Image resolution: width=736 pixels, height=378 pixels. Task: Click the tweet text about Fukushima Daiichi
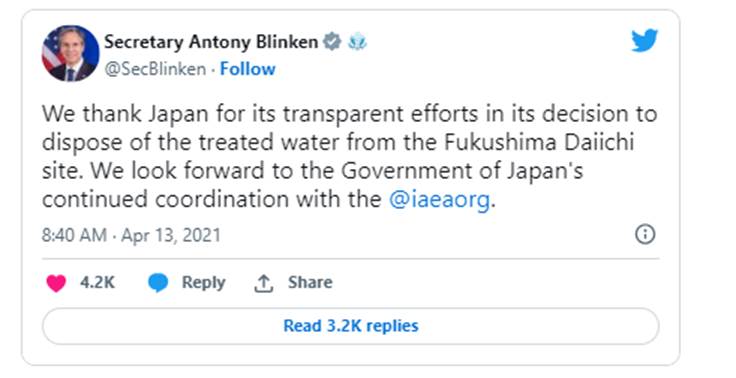point(350,157)
